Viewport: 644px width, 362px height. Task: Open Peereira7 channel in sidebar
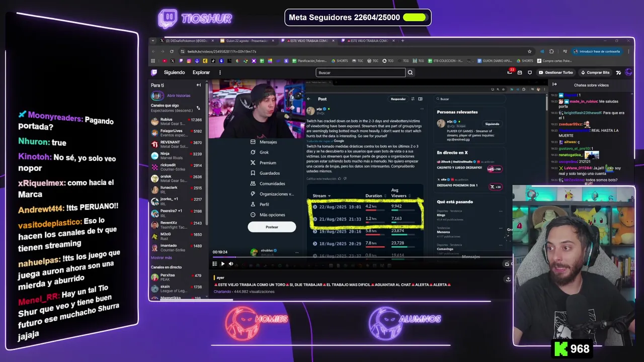click(176, 213)
